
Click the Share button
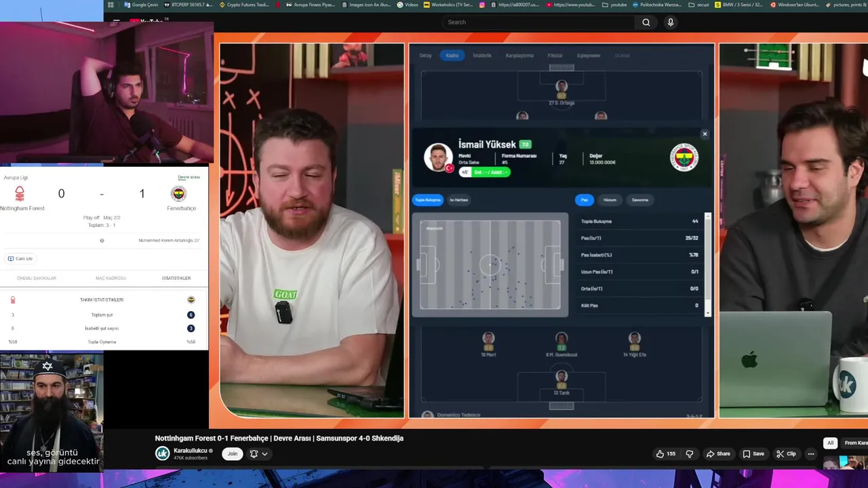click(718, 453)
